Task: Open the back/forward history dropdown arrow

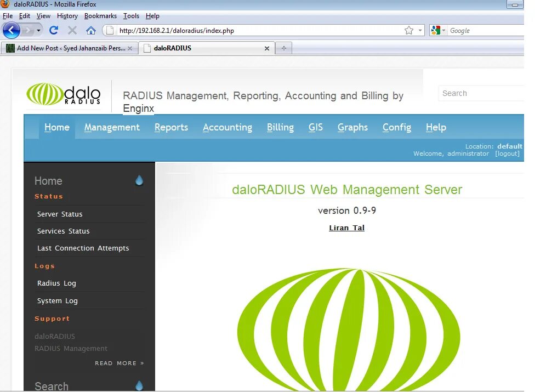Action: point(38,30)
